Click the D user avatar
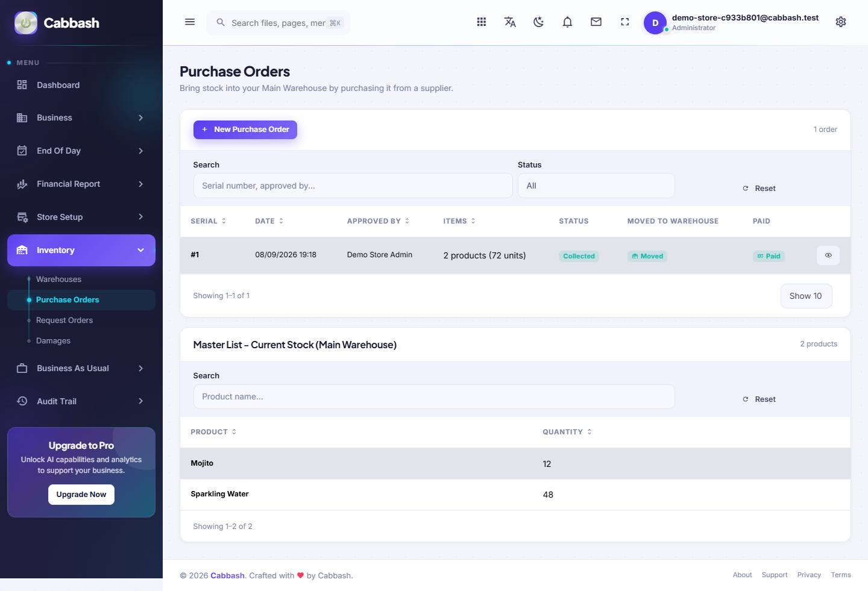 tap(655, 23)
